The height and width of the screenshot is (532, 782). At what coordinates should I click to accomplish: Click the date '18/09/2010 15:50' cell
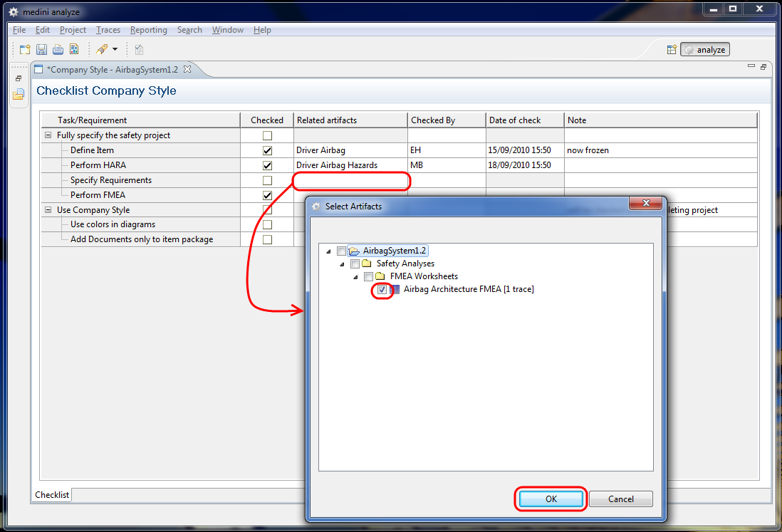coord(525,165)
